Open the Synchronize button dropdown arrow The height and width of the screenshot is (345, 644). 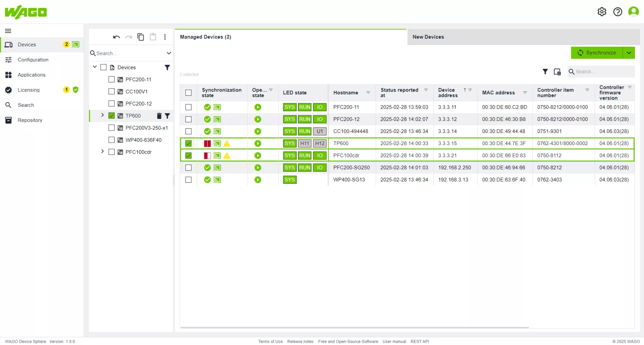(x=629, y=53)
